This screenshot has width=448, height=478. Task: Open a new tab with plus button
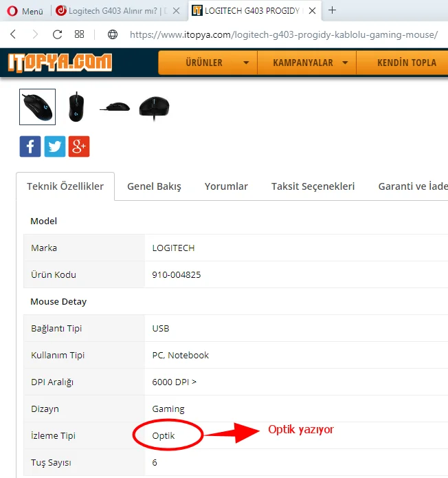332,10
